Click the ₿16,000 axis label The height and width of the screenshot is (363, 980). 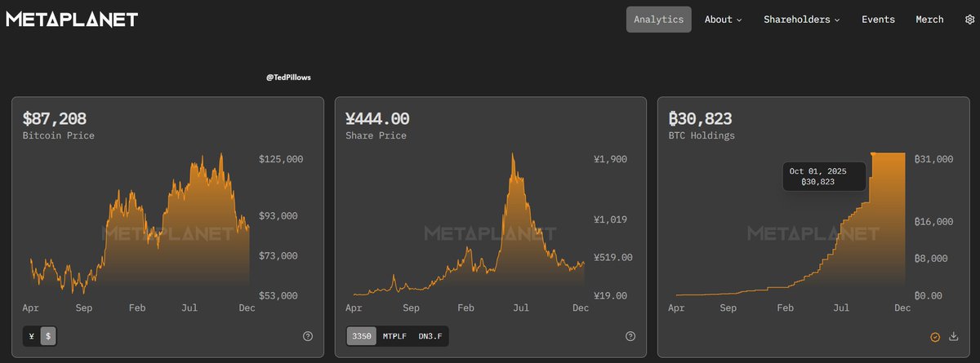point(933,220)
